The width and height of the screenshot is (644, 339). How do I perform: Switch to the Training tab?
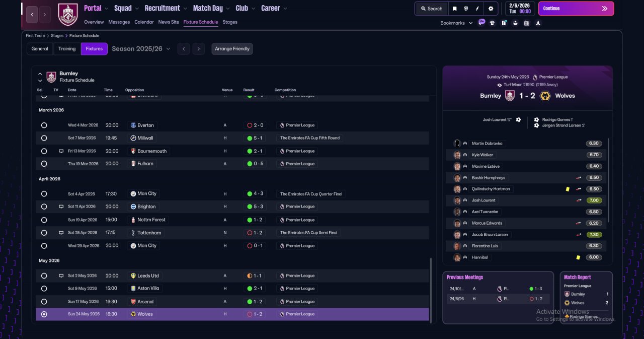point(67,49)
